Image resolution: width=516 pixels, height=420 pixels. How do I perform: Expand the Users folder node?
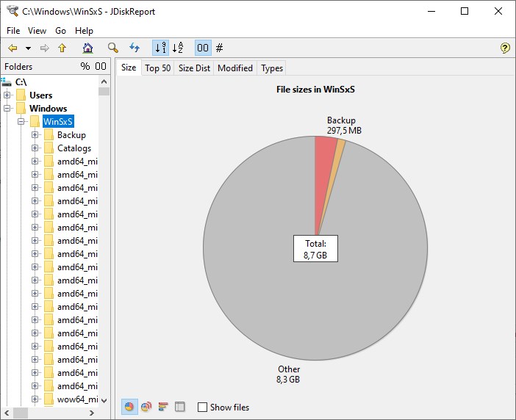point(7,95)
